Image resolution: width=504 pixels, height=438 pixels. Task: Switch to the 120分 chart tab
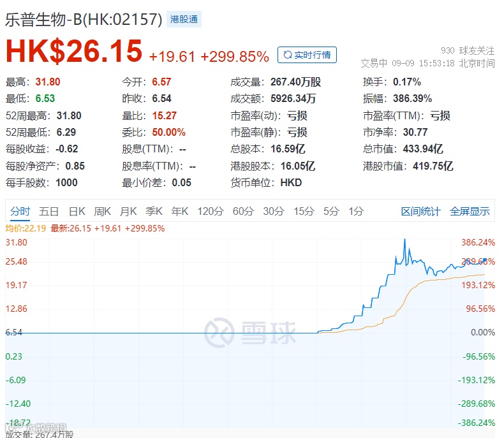pyautogui.click(x=211, y=211)
